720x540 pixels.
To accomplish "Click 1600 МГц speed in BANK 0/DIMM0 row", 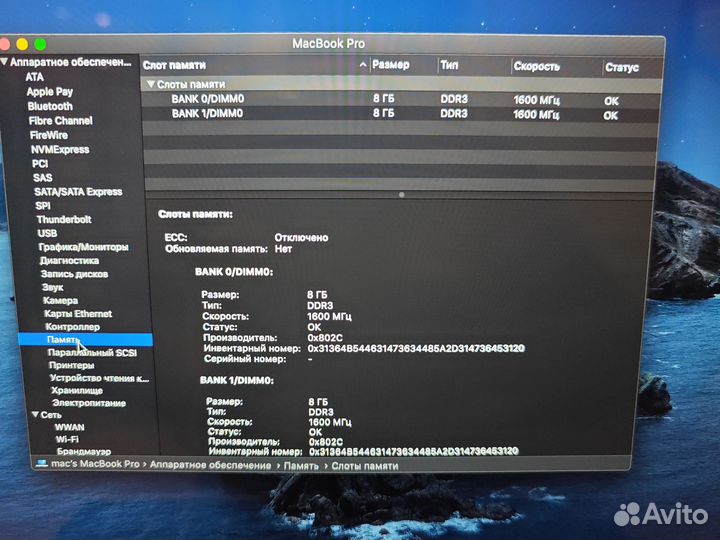I will coord(536,100).
